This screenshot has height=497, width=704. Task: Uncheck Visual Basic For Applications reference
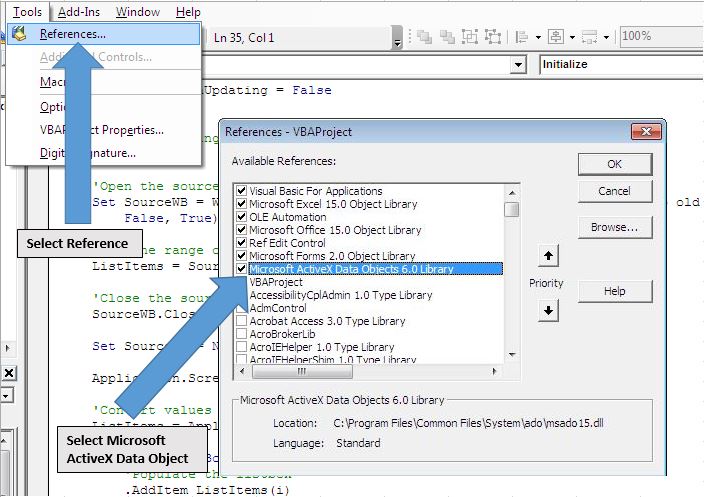pyautogui.click(x=242, y=190)
